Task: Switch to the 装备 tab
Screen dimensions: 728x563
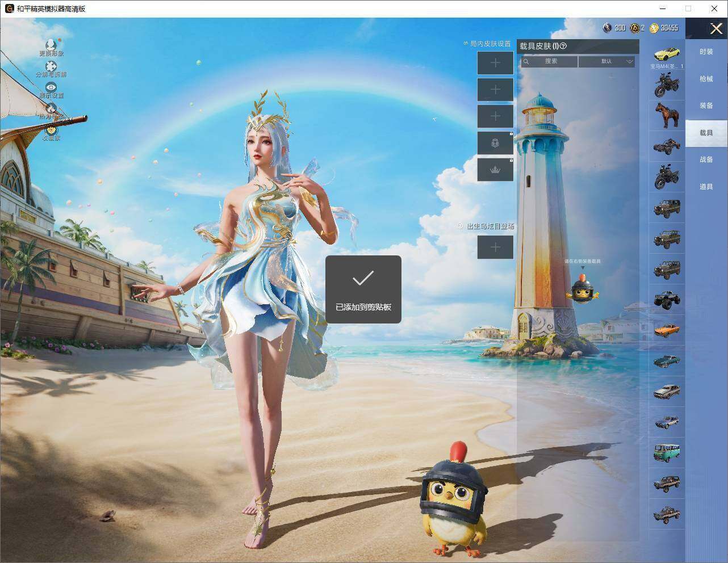Action: tap(706, 106)
